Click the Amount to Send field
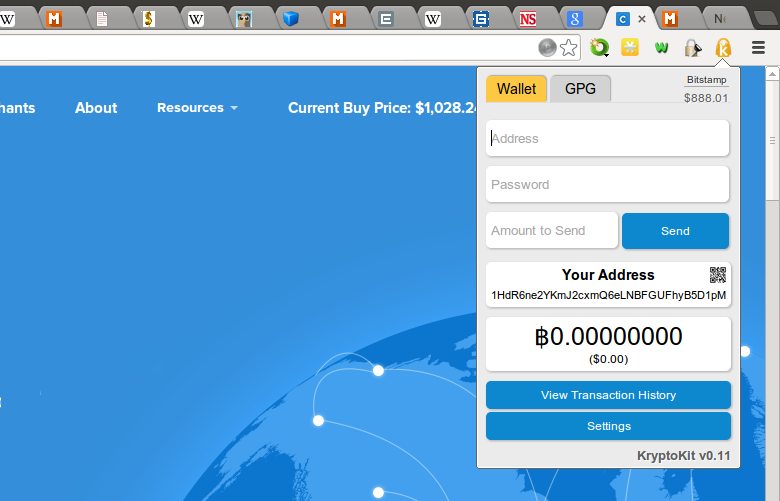 point(552,230)
